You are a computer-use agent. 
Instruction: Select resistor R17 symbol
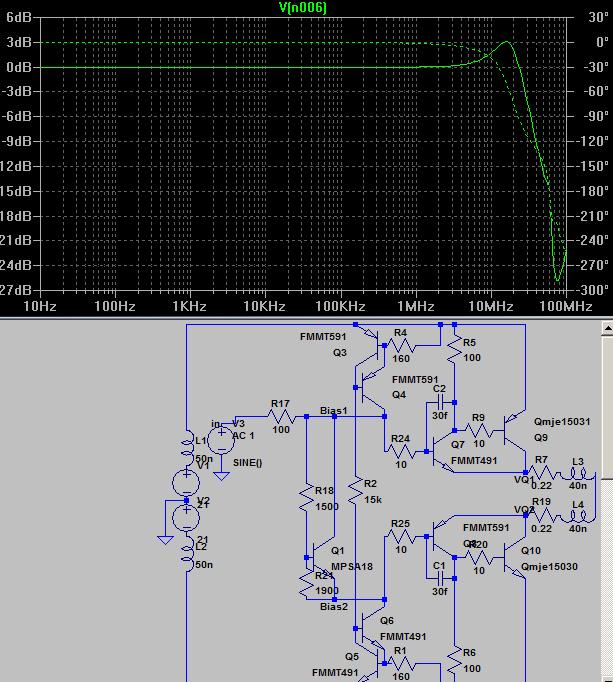coord(282,417)
